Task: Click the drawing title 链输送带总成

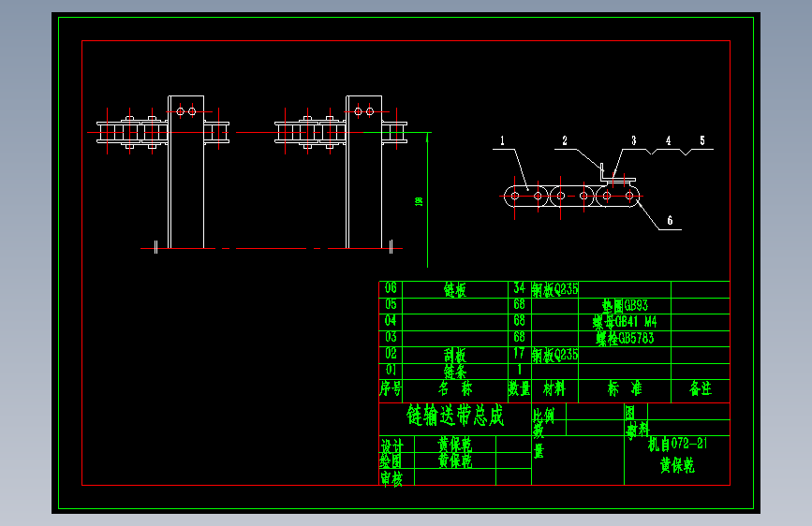Action: pos(454,416)
